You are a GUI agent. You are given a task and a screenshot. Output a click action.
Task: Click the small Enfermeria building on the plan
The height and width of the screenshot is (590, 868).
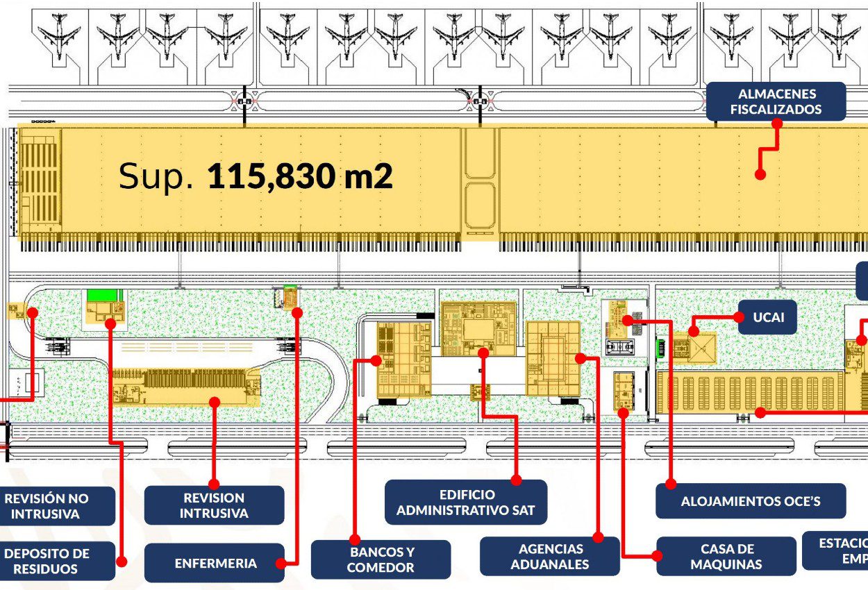coord(290,298)
